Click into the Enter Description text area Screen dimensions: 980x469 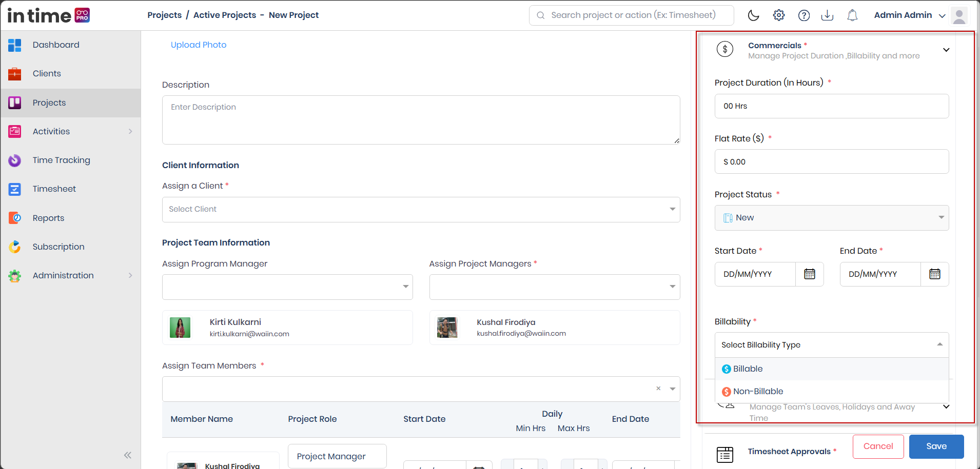point(421,120)
